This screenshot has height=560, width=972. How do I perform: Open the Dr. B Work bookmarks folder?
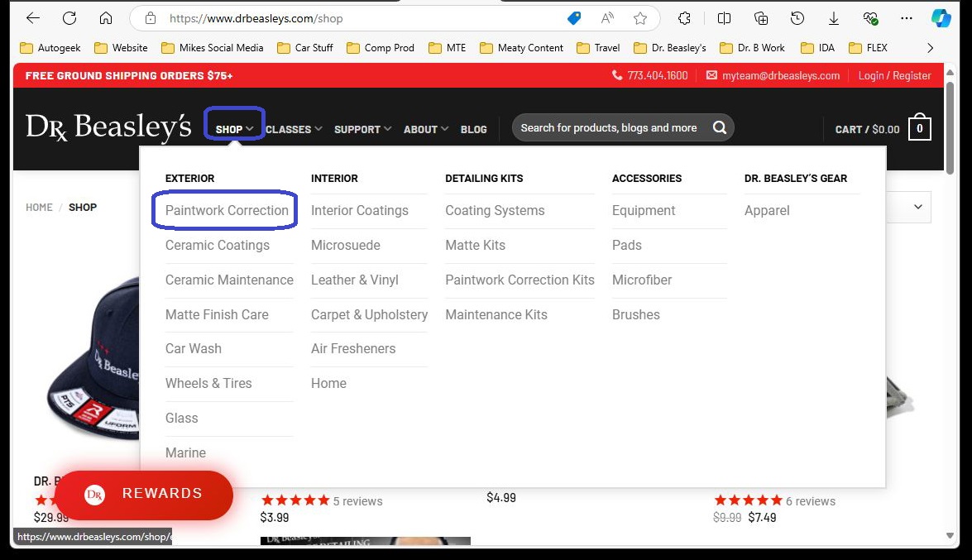click(x=753, y=48)
